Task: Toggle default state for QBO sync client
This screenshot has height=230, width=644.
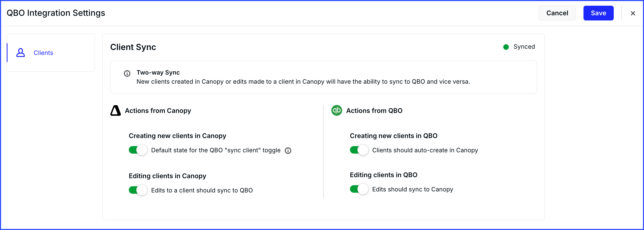Action: tap(138, 150)
